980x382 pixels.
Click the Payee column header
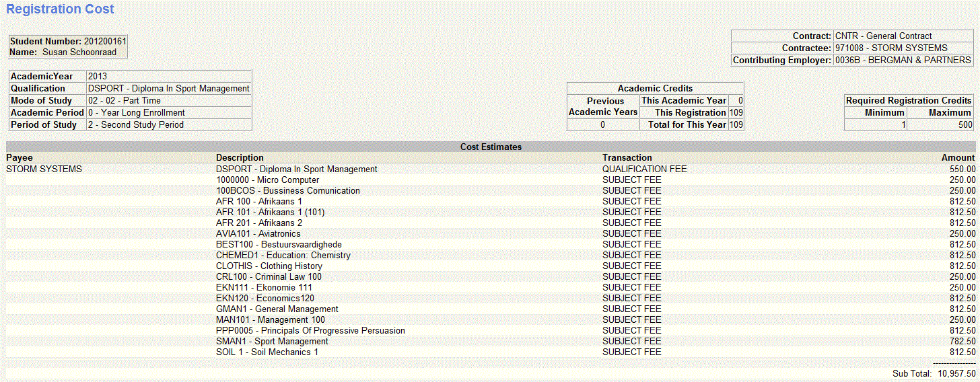pyautogui.click(x=20, y=158)
